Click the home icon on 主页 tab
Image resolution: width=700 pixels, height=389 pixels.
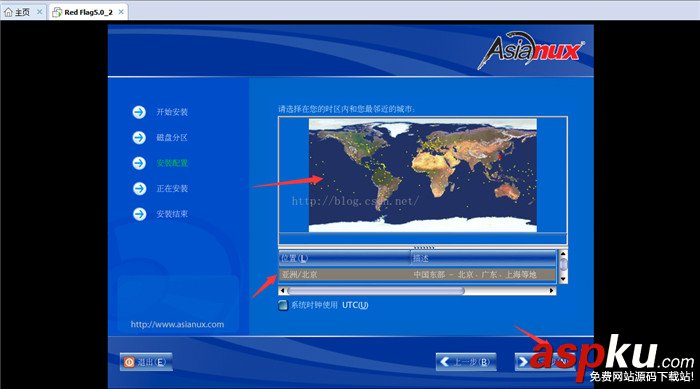coord(8,12)
